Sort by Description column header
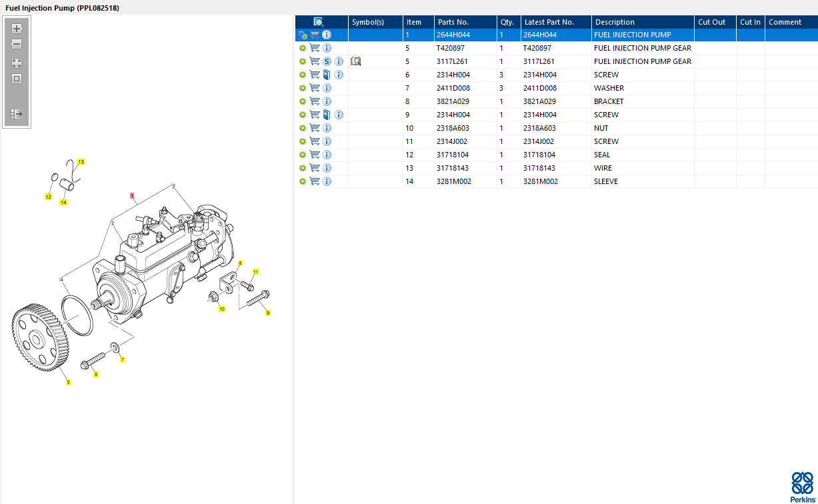Image resolution: width=818 pixels, height=504 pixels. coord(643,22)
